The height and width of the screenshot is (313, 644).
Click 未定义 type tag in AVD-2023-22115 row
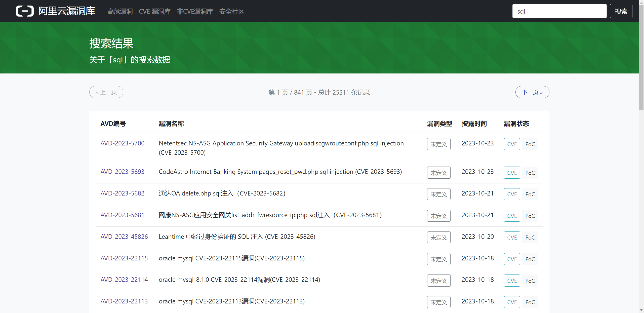[x=439, y=259]
